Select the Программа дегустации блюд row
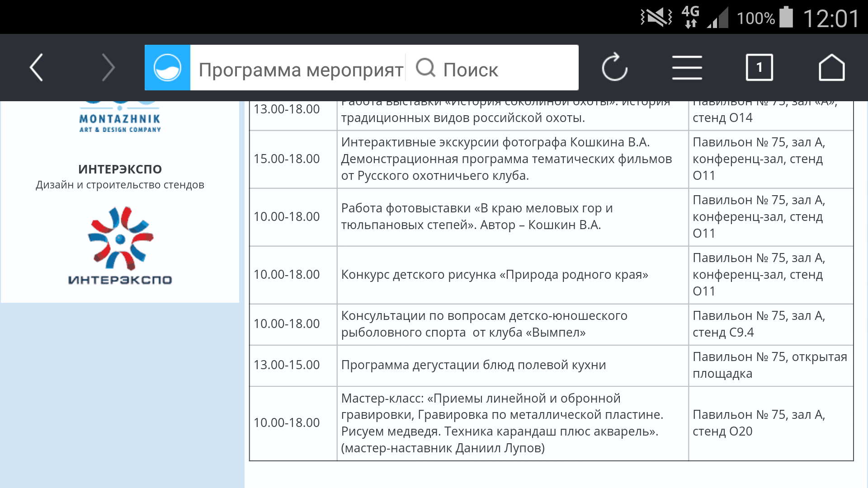Viewport: 868px width, 488px height. [473, 365]
